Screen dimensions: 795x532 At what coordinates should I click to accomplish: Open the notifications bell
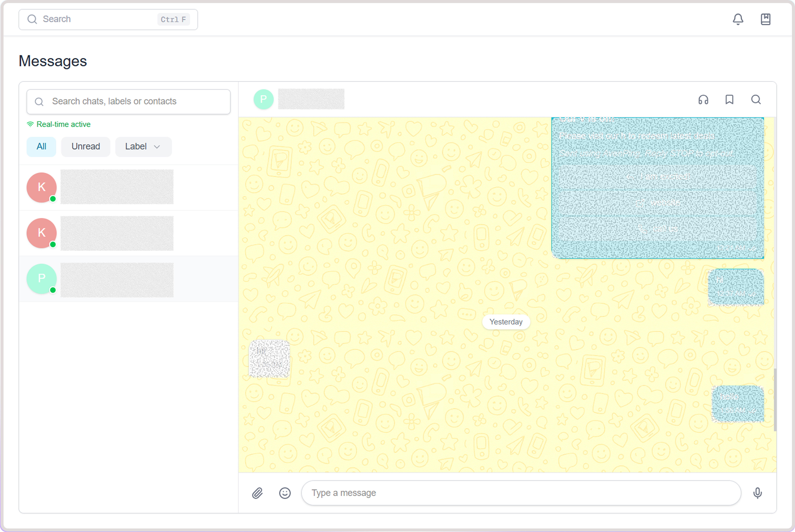(x=738, y=19)
